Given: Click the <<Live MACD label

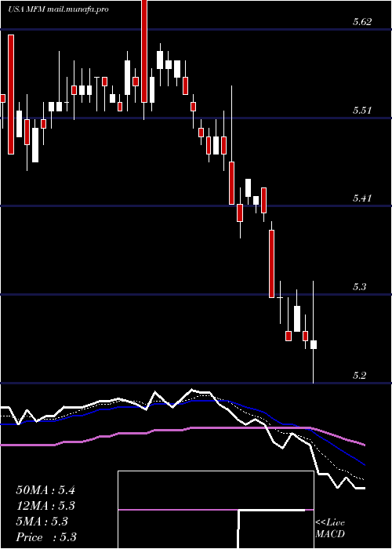Looking at the screenshot, I should 330,529.
